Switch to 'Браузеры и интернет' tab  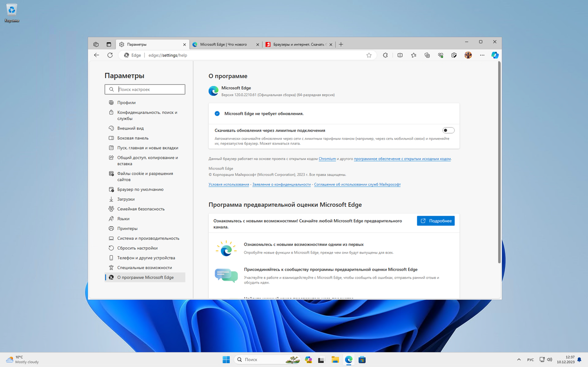[299, 44]
